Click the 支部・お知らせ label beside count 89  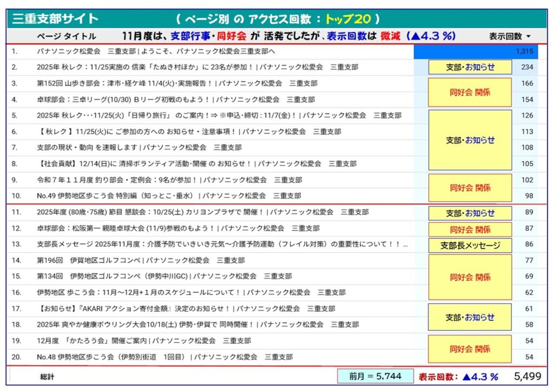coord(470,213)
